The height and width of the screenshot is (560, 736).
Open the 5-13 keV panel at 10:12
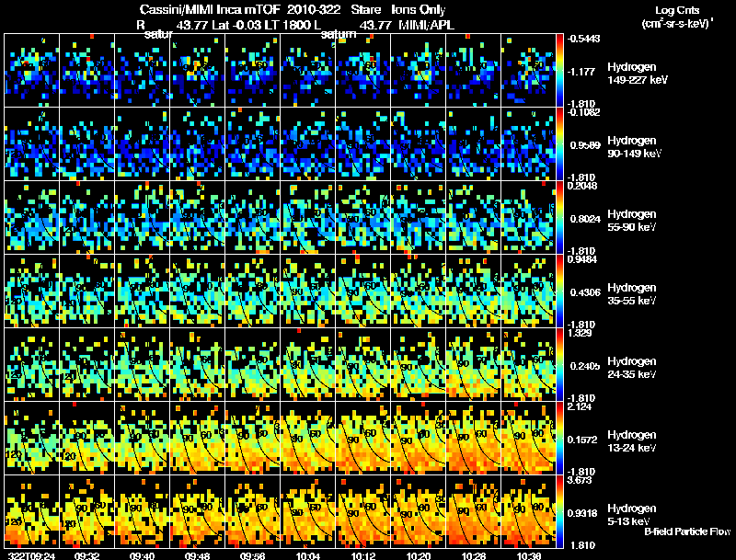362,512
